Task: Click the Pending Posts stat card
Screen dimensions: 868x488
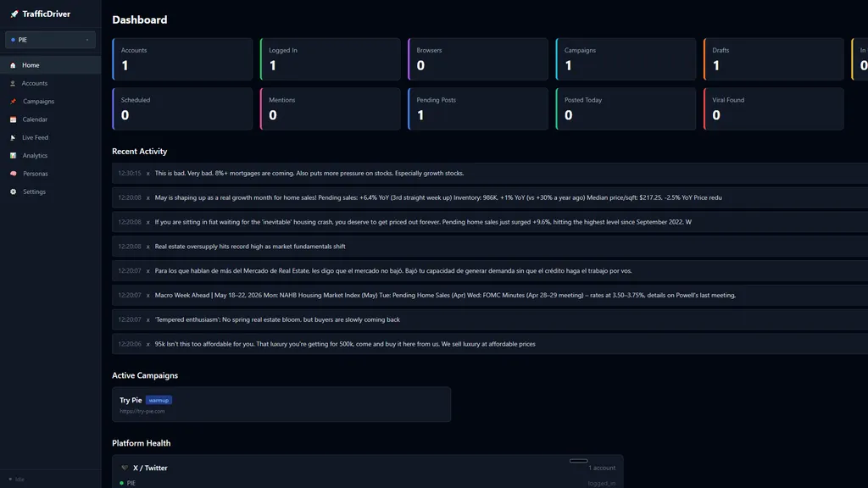Action: click(478, 109)
